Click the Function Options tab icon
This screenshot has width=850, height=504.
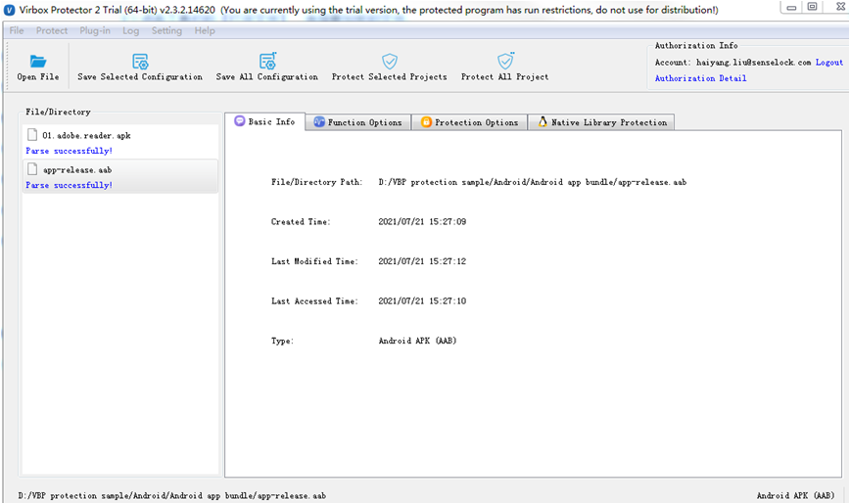point(319,122)
